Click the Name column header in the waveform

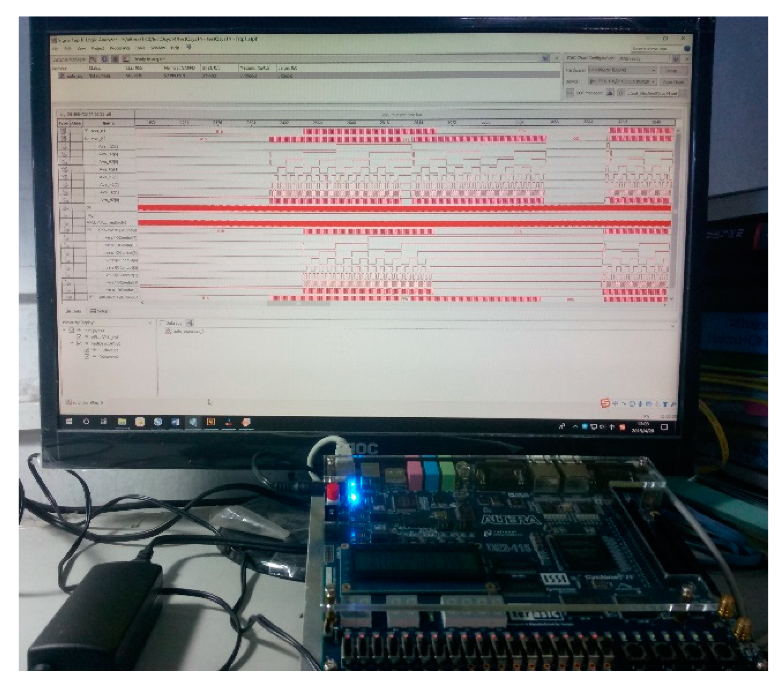108,123
